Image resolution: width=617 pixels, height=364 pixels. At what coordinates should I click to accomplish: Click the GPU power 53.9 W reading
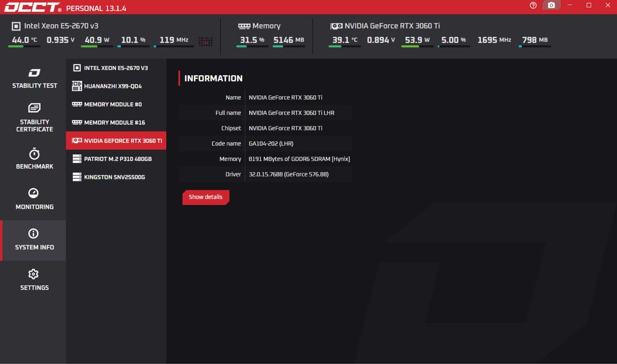417,40
